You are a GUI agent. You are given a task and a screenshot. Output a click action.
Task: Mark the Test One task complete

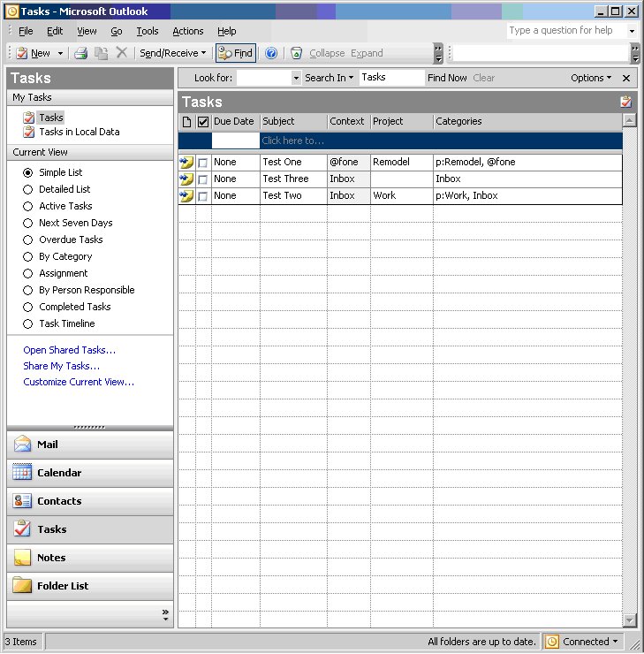[x=203, y=163]
